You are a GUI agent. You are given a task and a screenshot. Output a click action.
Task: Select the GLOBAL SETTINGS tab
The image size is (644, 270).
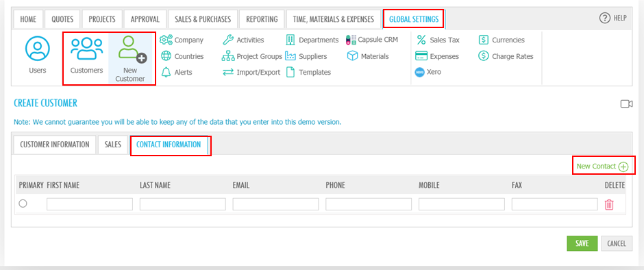point(414,19)
